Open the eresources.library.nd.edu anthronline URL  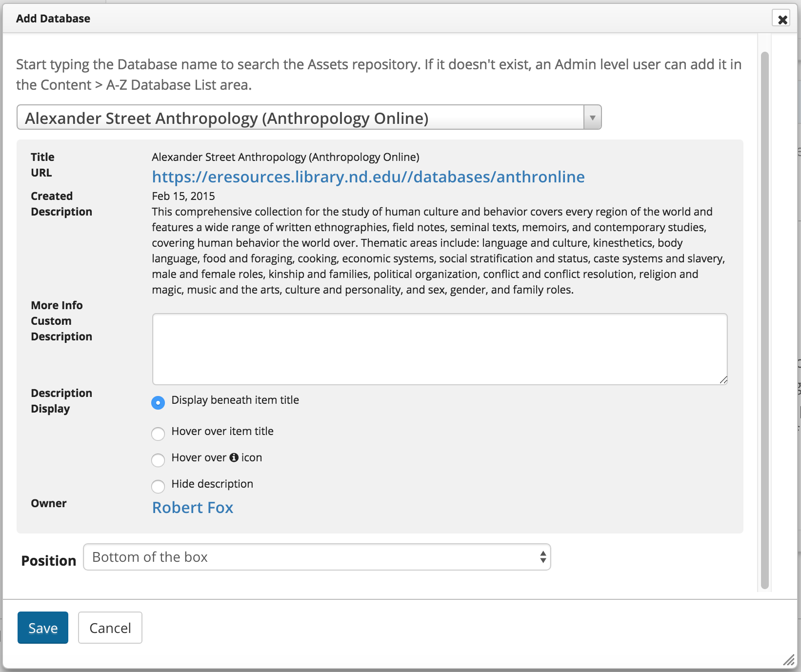click(368, 177)
